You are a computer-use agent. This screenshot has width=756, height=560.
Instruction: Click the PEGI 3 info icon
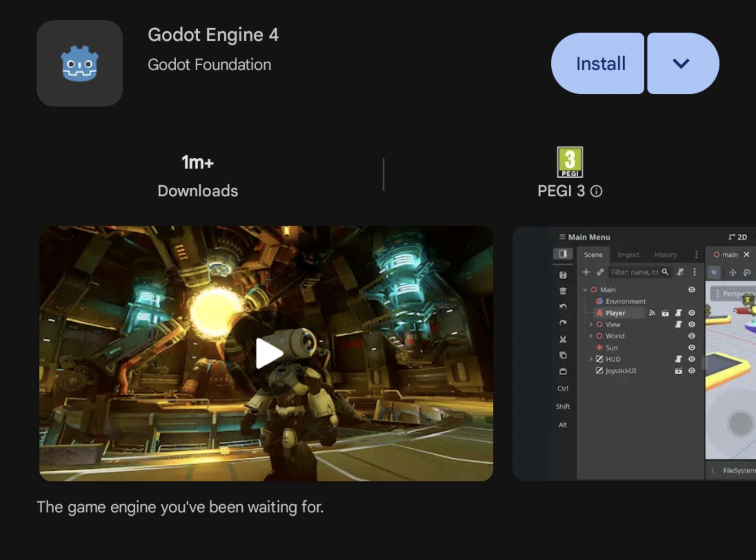point(596,191)
